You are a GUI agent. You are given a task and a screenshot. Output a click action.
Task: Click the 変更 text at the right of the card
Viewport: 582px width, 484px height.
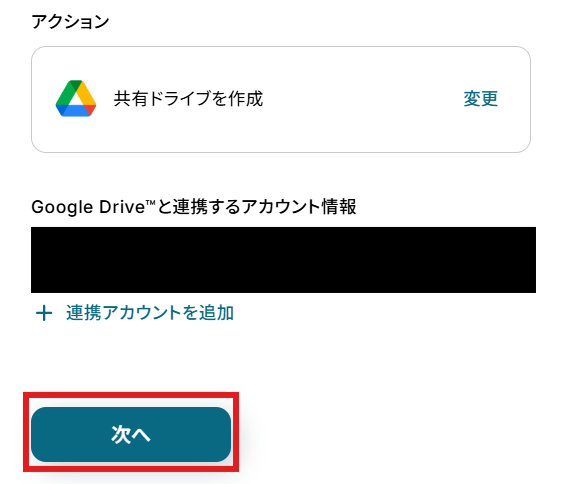pos(480,99)
